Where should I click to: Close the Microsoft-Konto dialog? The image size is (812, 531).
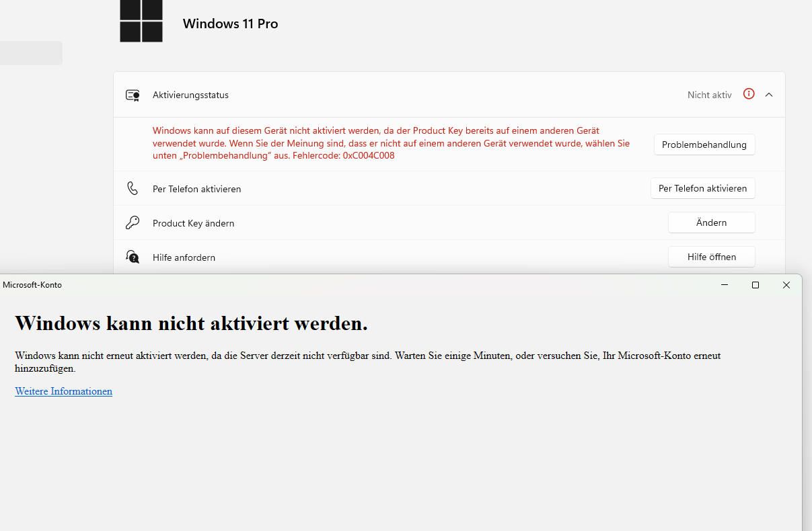coord(786,285)
